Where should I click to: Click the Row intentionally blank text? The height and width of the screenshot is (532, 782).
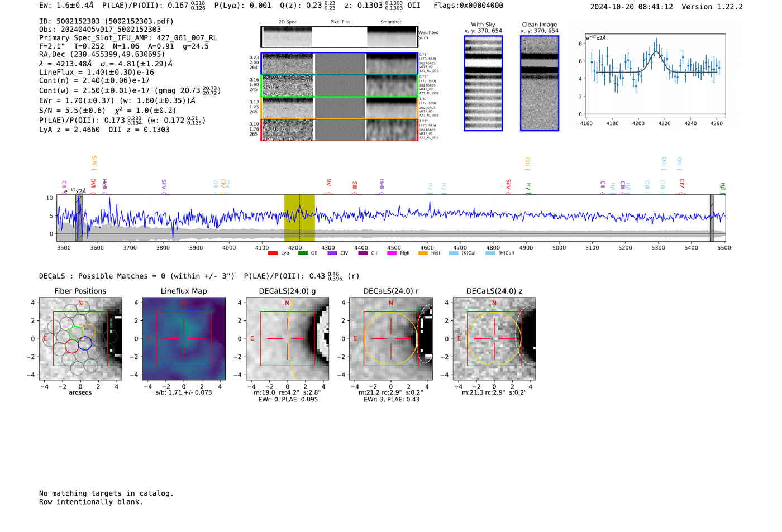(x=91, y=501)
